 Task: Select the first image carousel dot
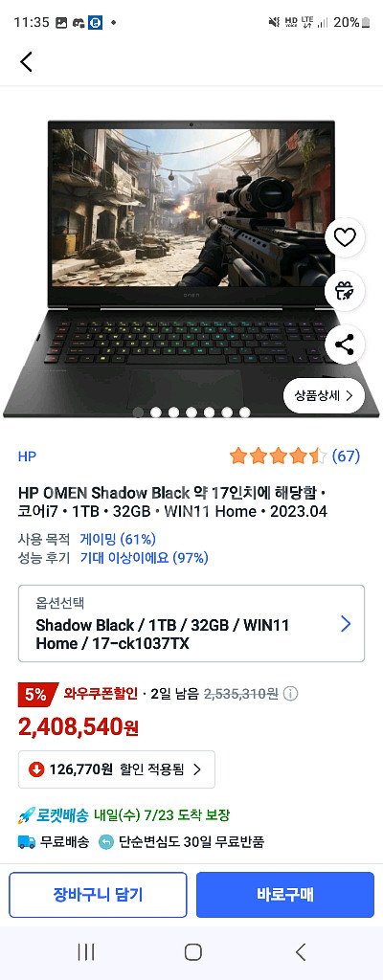tap(138, 412)
